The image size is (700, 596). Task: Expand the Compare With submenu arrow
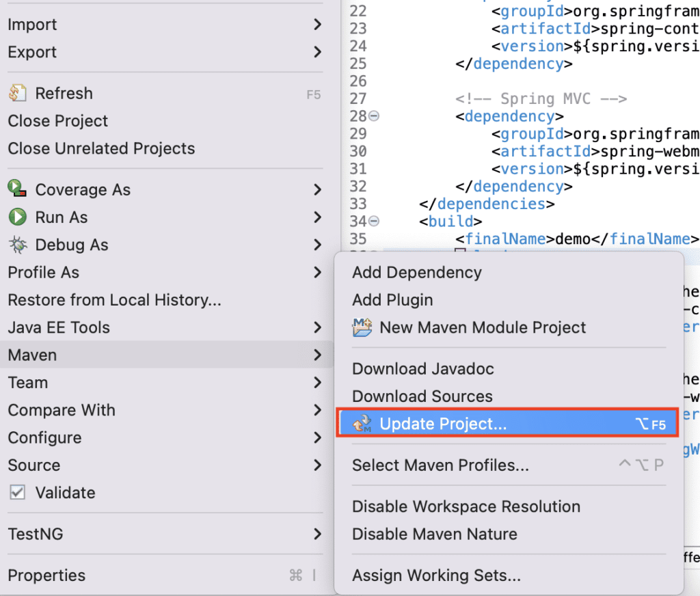click(317, 410)
